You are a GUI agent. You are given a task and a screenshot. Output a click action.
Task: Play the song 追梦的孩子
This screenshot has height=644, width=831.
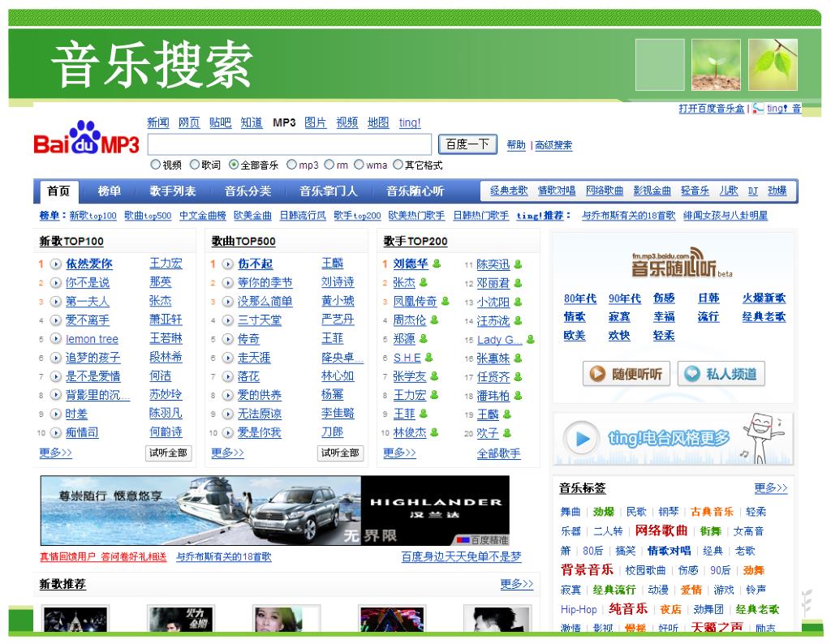[x=56, y=358]
